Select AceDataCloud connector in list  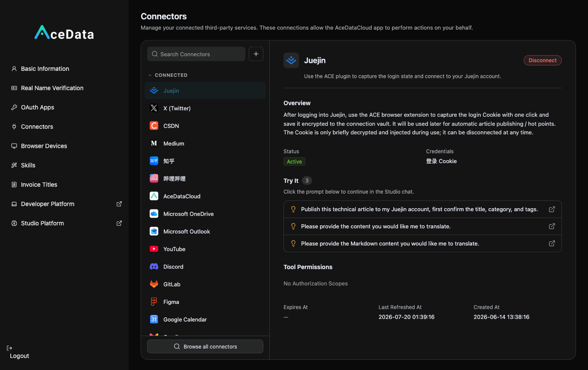pos(205,196)
